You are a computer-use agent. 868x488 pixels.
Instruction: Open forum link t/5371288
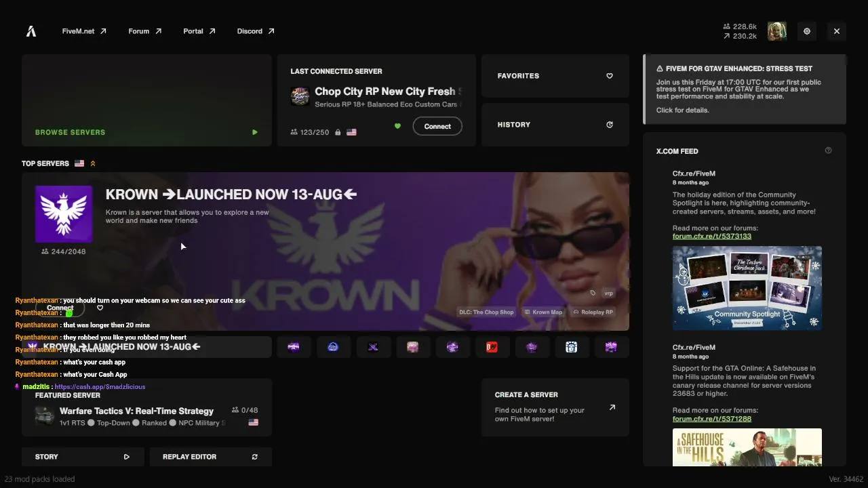click(712, 419)
